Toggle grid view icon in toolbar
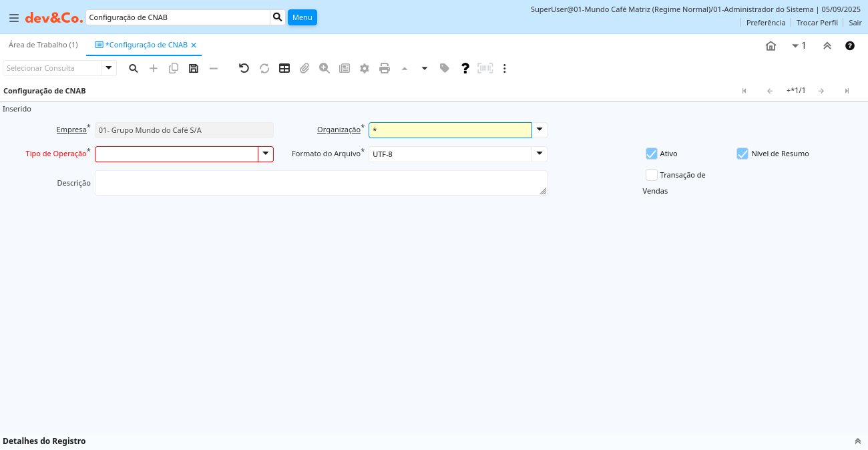Screen dimensions: 868x450 point(284,68)
